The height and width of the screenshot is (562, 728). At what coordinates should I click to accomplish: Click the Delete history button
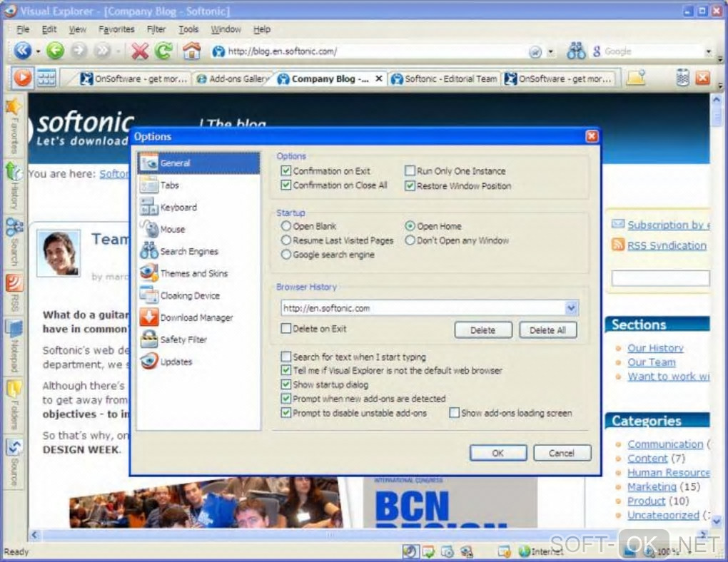coord(483,330)
